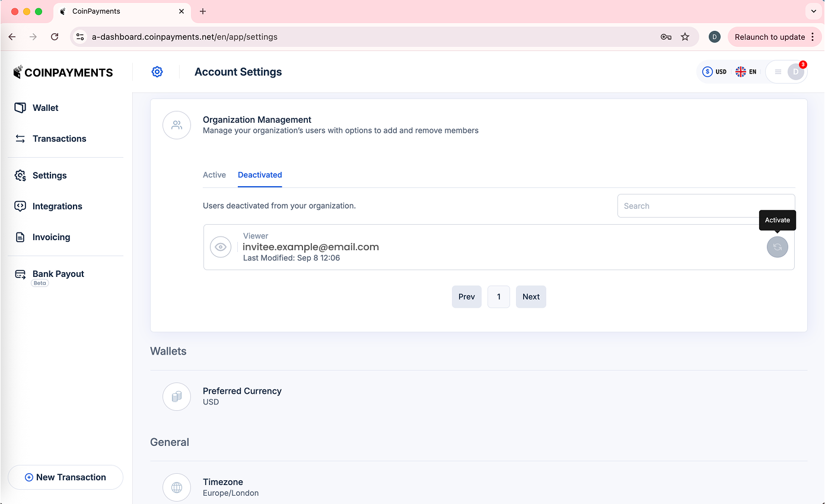Screen dimensions: 825x504
Task: Click the Timezone globe icon
Action: click(177, 487)
